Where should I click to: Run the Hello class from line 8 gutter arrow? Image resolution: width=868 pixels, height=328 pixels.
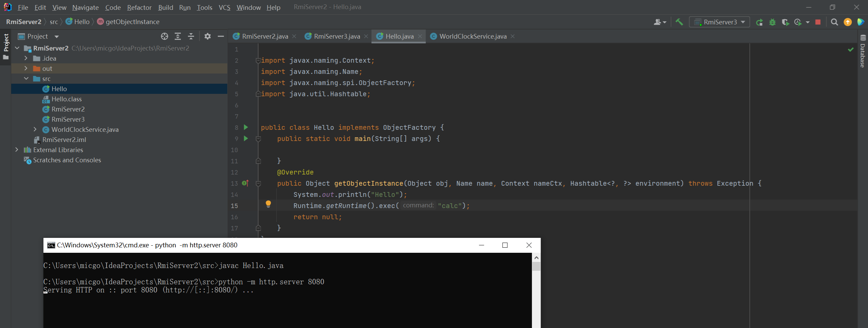[x=246, y=127]
